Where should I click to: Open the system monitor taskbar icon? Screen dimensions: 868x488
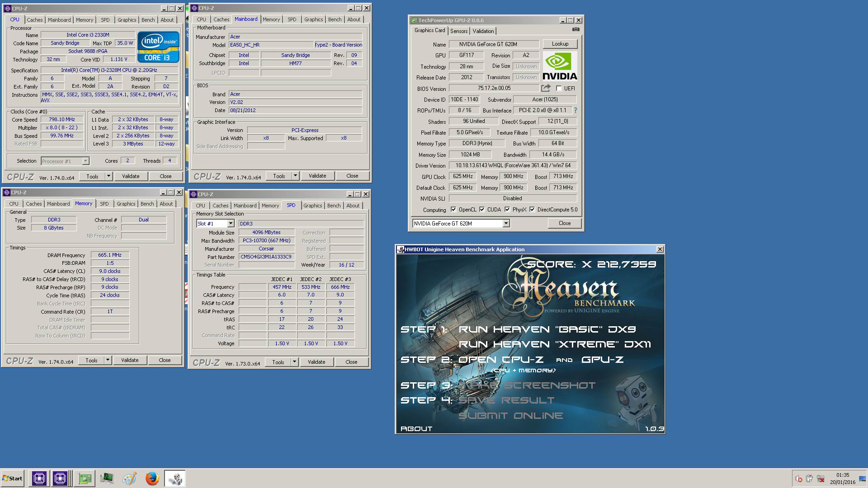[107, 478]
